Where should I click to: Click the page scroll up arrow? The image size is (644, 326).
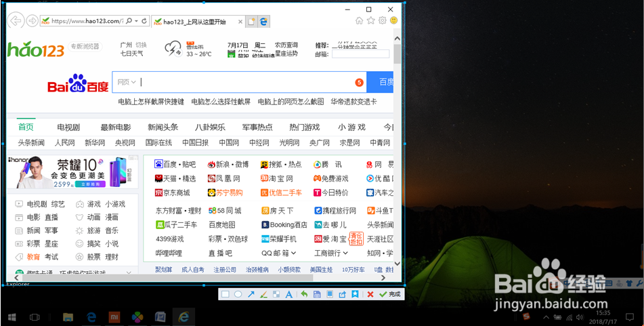pyautogui.click(x=397, y=39)
